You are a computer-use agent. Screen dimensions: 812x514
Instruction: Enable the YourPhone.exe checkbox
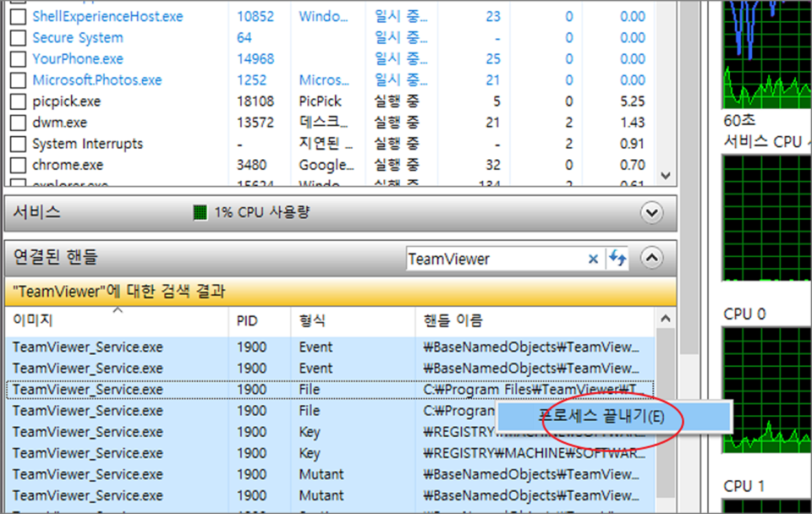point(19,59)
